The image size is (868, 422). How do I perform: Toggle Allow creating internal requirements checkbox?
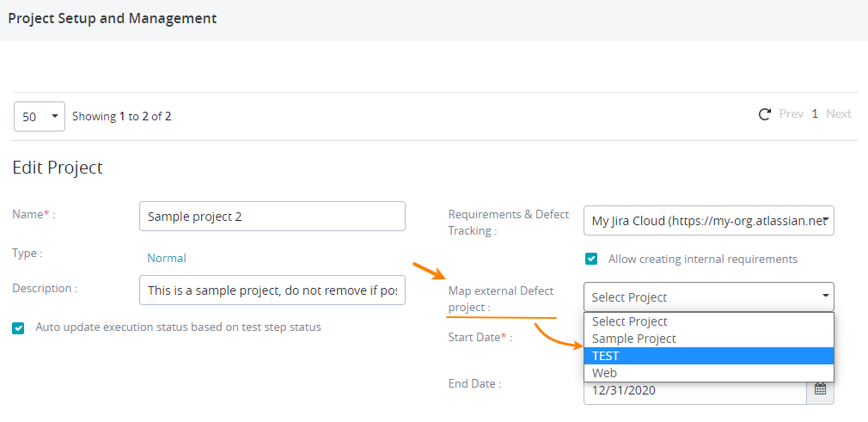(591, 259)
